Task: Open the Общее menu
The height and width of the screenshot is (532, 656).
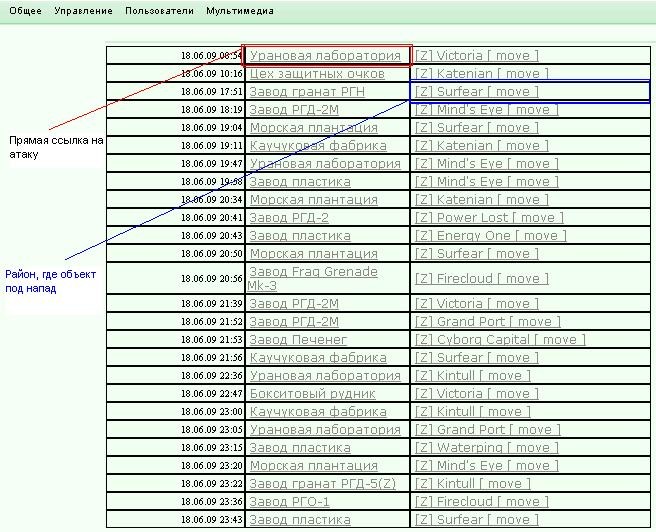Action: pyautogui.click(x=25, y=11)
